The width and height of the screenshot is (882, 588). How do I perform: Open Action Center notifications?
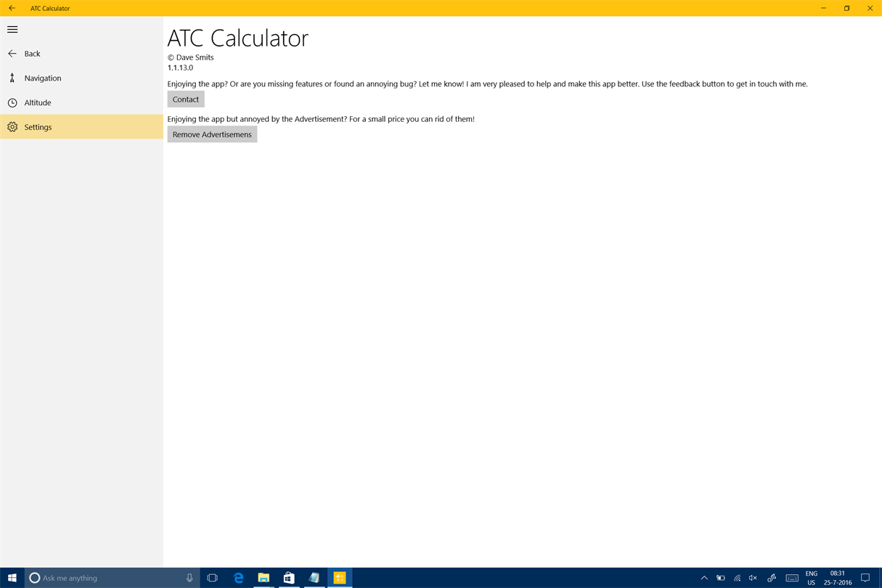click(865, 578)
